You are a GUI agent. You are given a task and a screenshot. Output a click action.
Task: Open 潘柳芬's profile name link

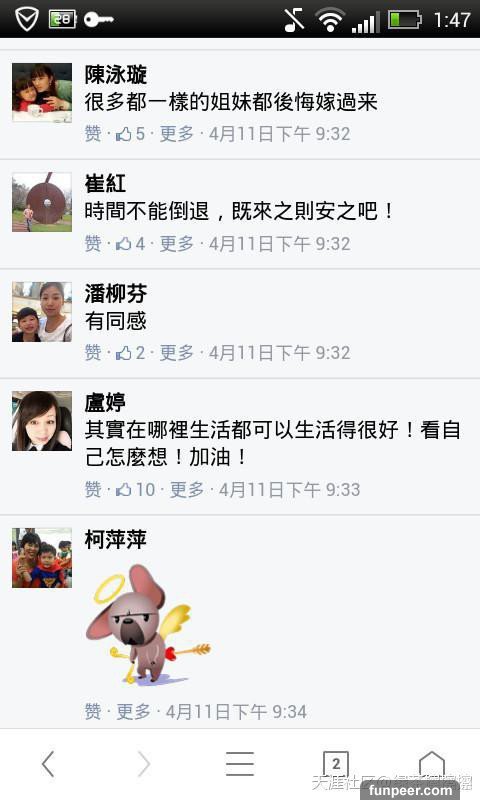[x=116, y=293]
